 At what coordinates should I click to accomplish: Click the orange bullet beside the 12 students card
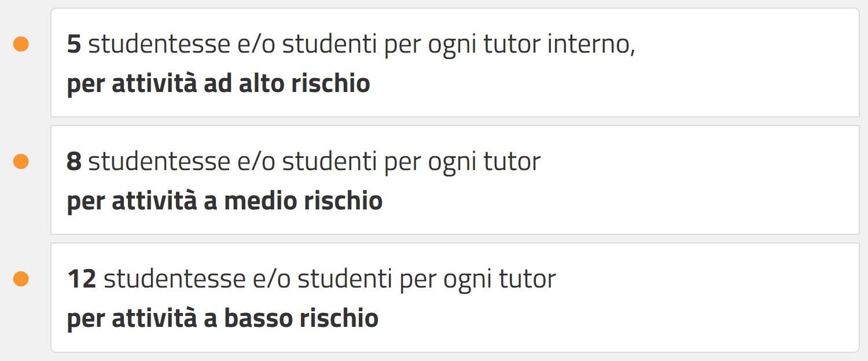[21, 279]
